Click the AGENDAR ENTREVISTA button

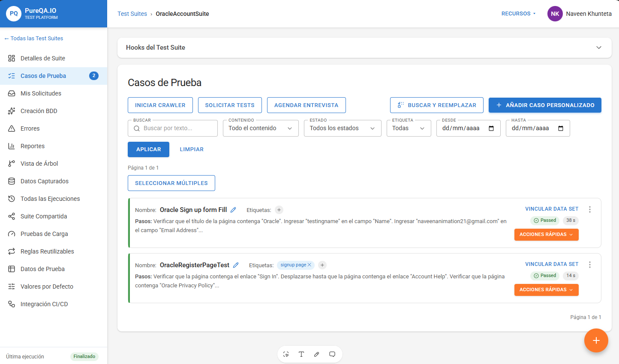306,105
